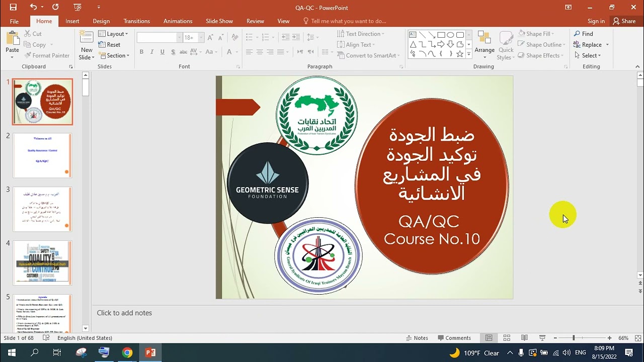Select slide 4 Quality Control thumbnail

42,263
